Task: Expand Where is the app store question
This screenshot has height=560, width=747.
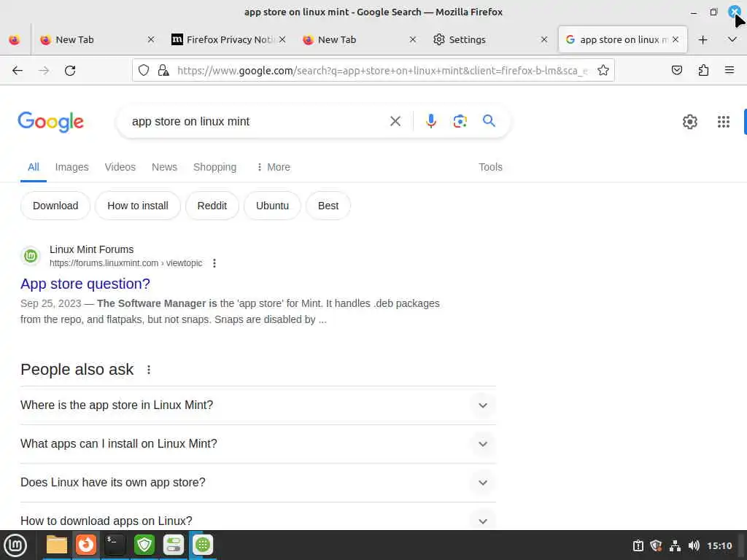Action: point(258,405)
